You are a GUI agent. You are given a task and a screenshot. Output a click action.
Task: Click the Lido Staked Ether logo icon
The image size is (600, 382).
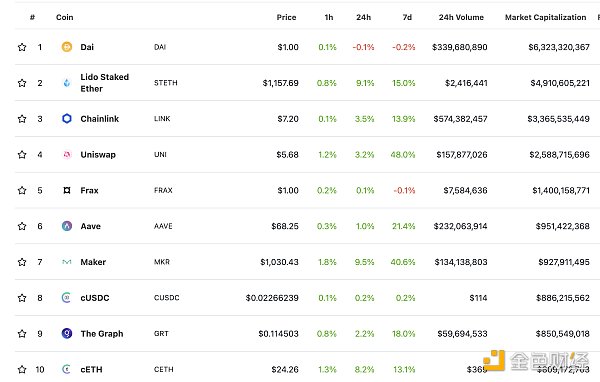point(67,83)
